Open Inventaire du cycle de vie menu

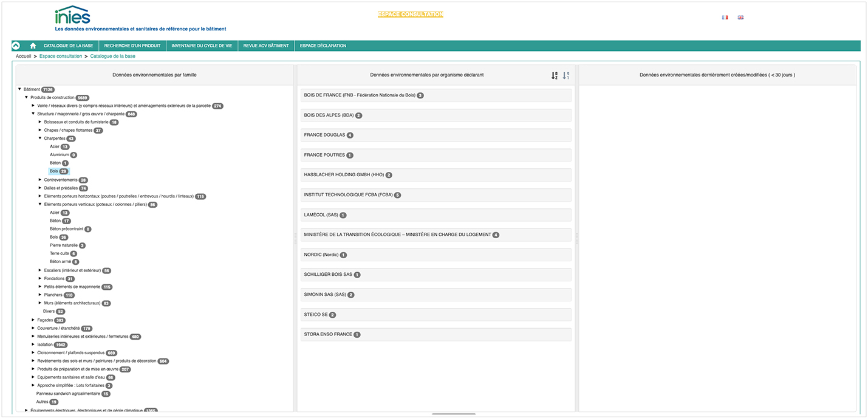[202, 46]
